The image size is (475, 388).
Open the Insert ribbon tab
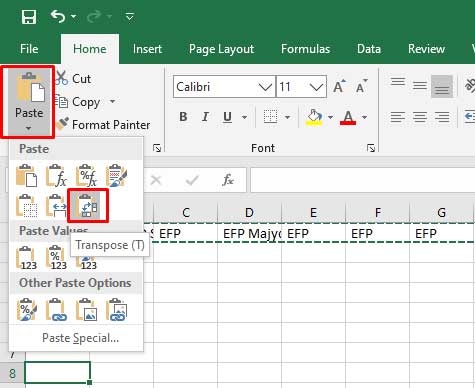point(147,49)
